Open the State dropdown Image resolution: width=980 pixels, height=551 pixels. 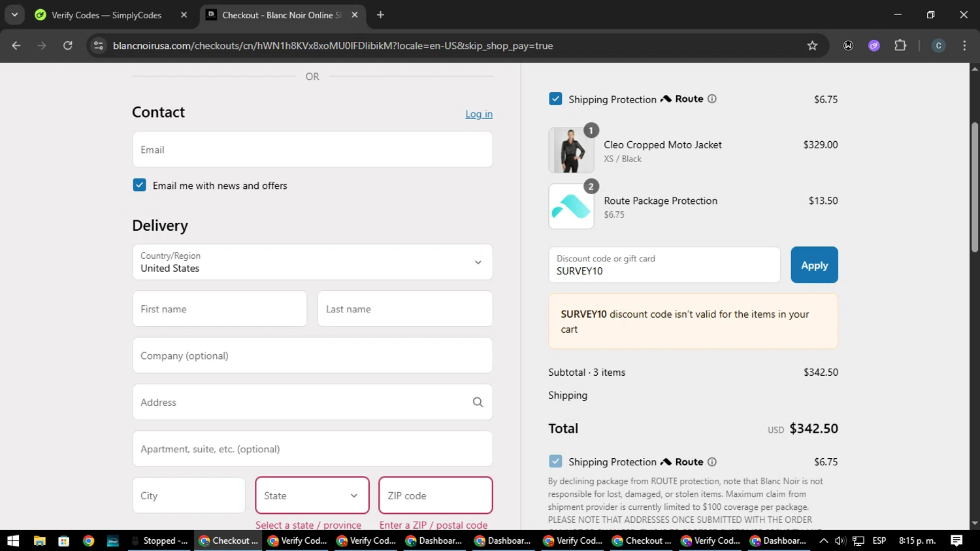pos(312,495)
